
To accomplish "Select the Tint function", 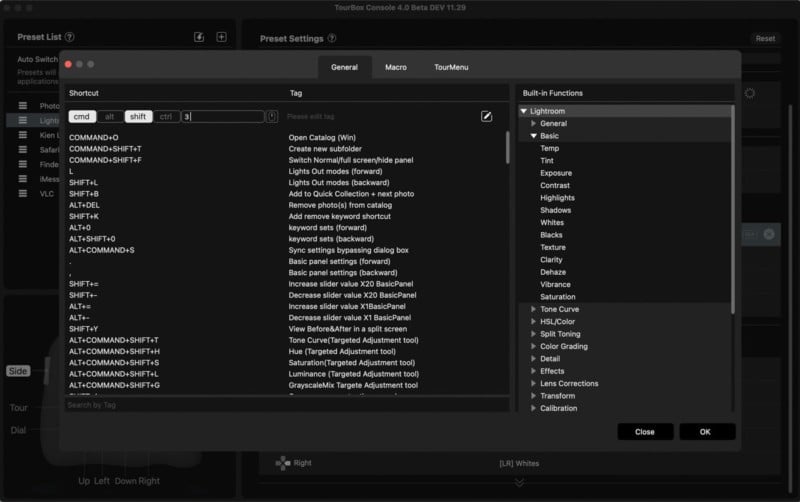I will pos(546,161).
